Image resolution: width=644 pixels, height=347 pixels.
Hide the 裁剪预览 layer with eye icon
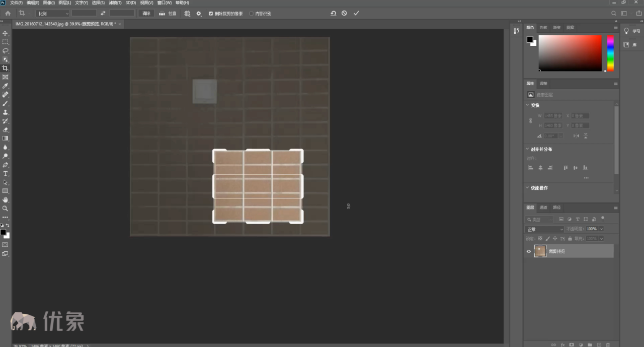click(528, 251)
